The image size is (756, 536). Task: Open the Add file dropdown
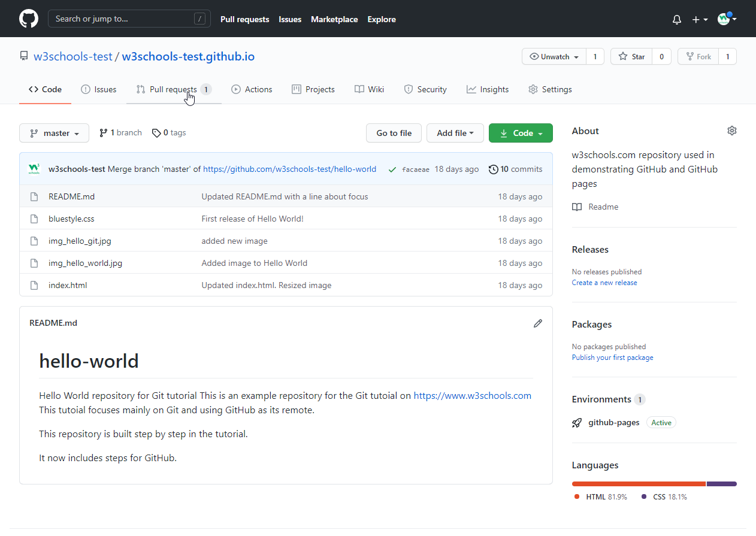[x=455, y=133]
